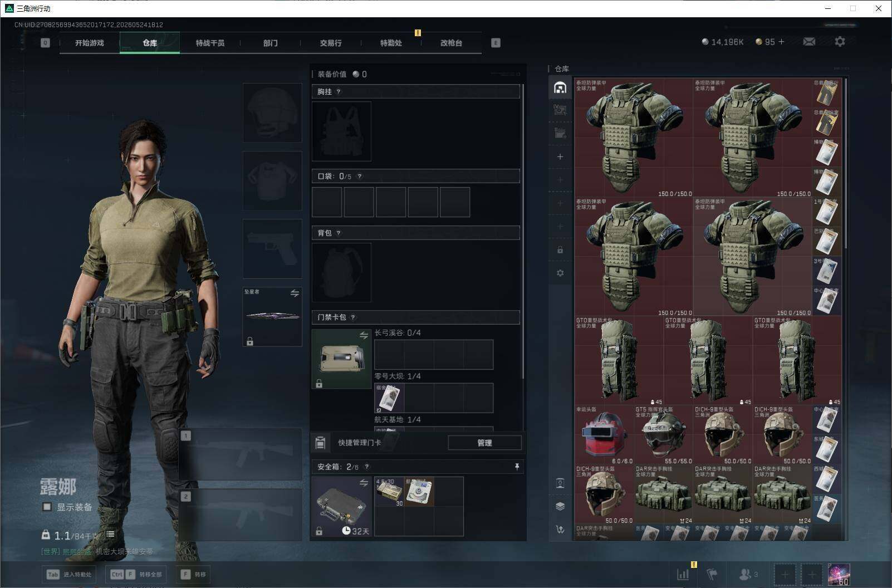The width and height of the screenshot is (892, 588).
Task: Select the ammo stack of 30 in safe box
Action: click(389, 492)
